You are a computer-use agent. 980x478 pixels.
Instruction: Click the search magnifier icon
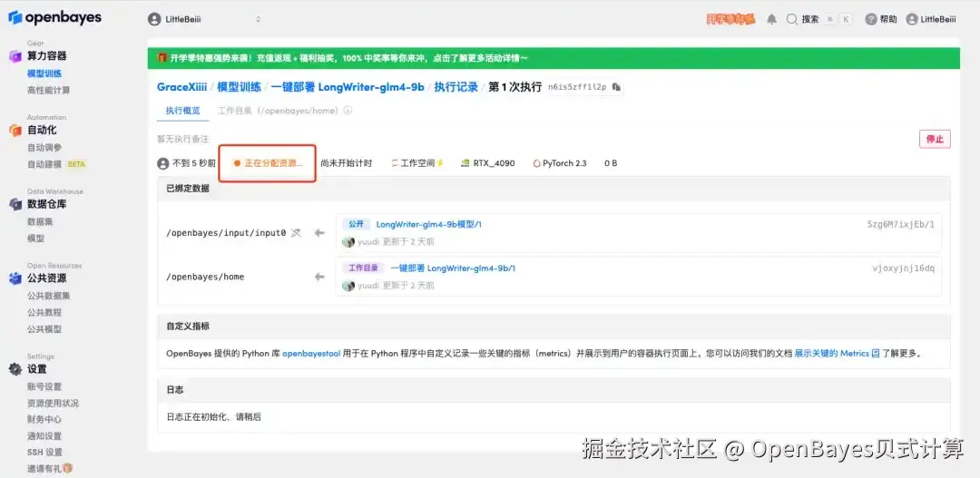point(792,19)
